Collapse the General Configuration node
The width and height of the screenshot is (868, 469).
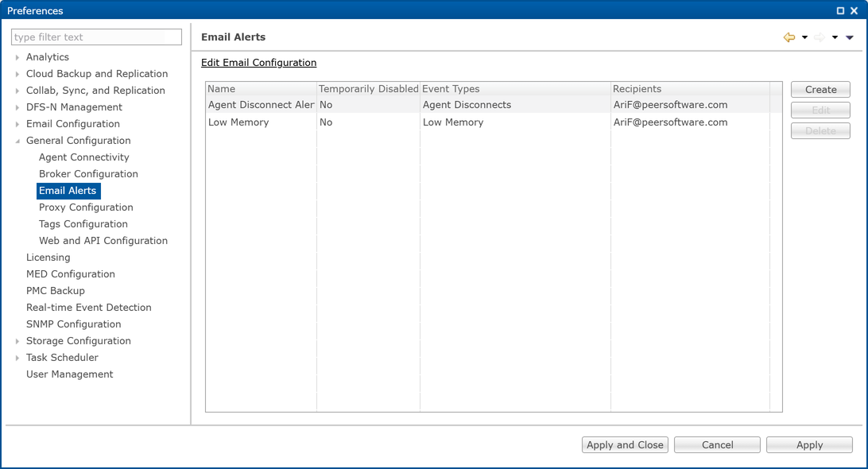click(x=17, y=141)
